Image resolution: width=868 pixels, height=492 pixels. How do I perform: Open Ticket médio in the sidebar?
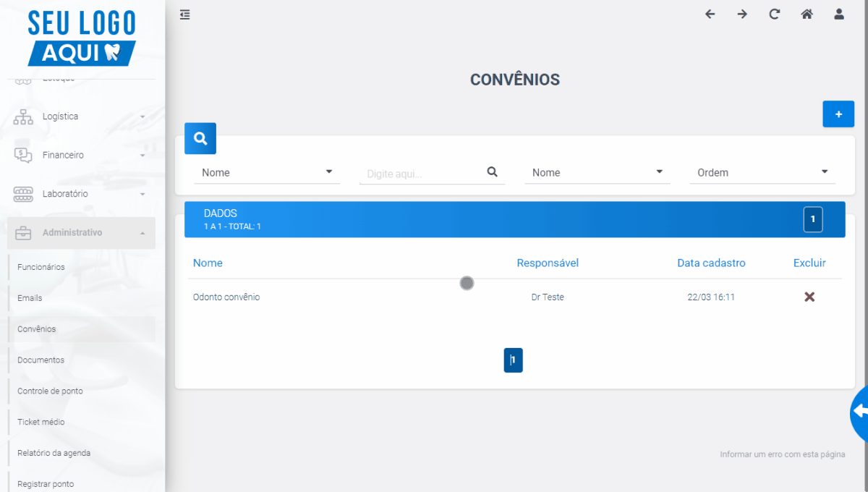pos(41,423)
